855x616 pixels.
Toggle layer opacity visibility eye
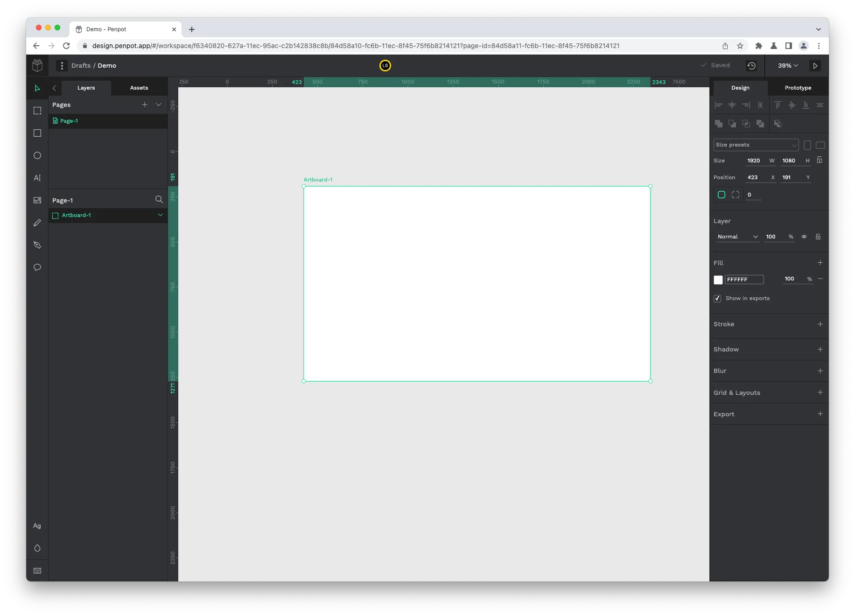click(804, 237)
